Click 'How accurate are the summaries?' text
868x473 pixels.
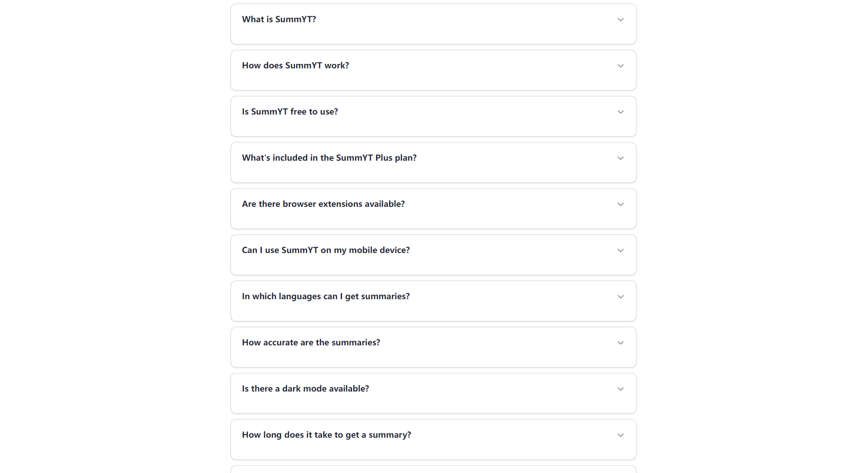pyautogui.click(x=311, y=343)
